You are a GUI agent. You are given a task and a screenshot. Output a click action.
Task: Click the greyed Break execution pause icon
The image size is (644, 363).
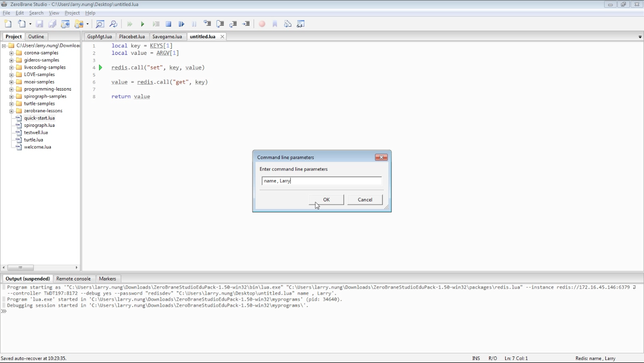(x=194, y=24)
